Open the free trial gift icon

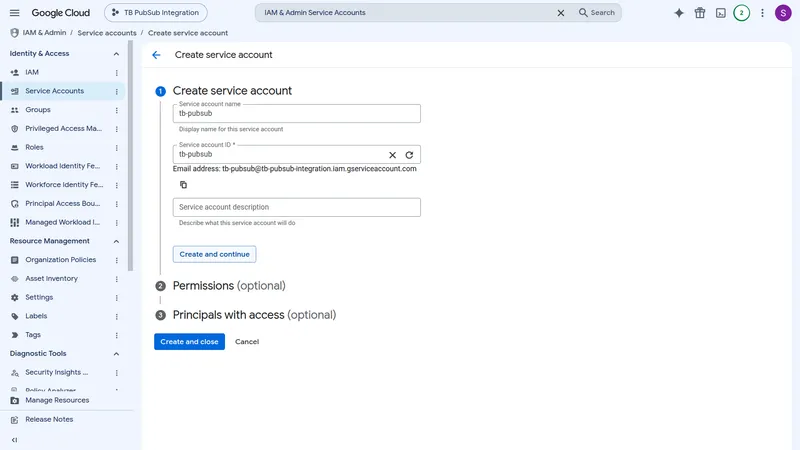pyautogui.click(x=699, y=13)
